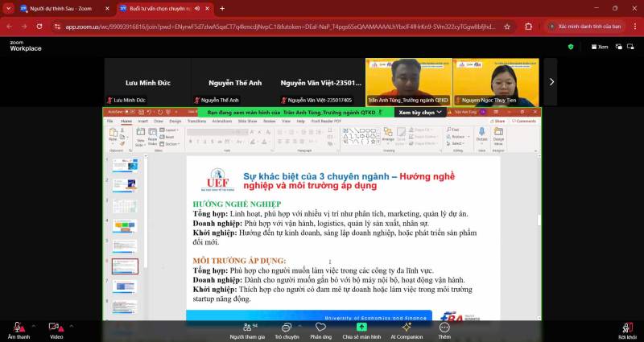
Task: Click the green meeting security shield icon
Action: pyautogui.click(x=571, y=47)
